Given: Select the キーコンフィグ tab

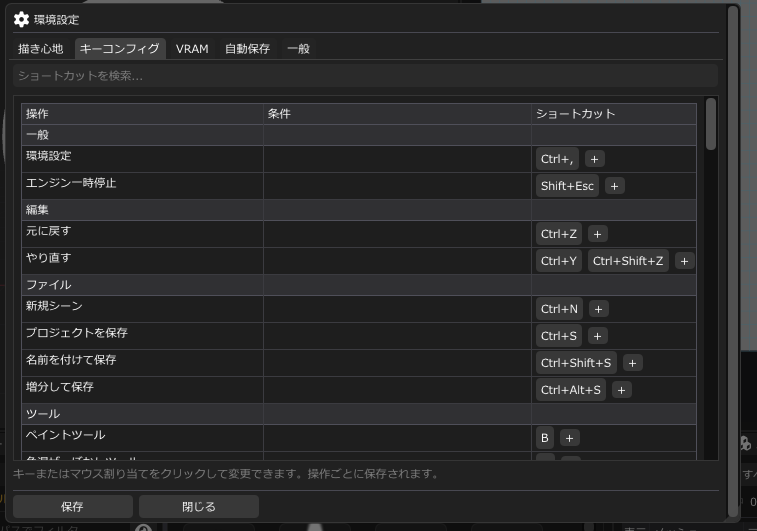Looking at the screenshot, I should [x=120, y=49].
